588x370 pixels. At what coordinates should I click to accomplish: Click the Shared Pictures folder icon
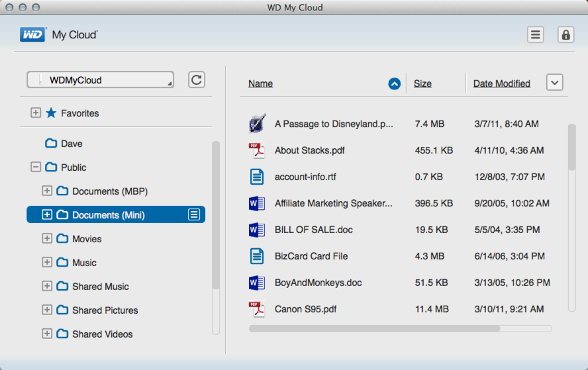62,310
